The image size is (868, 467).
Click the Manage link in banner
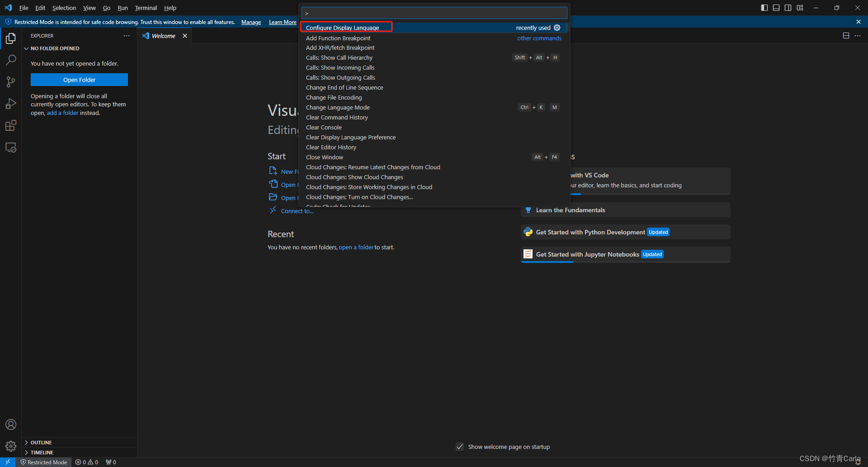[x=251, y=22]
